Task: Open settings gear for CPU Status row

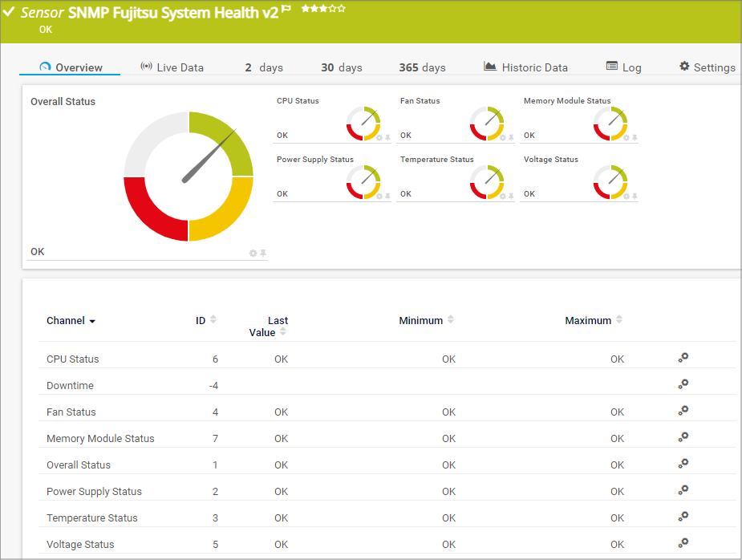Action: 683,359
